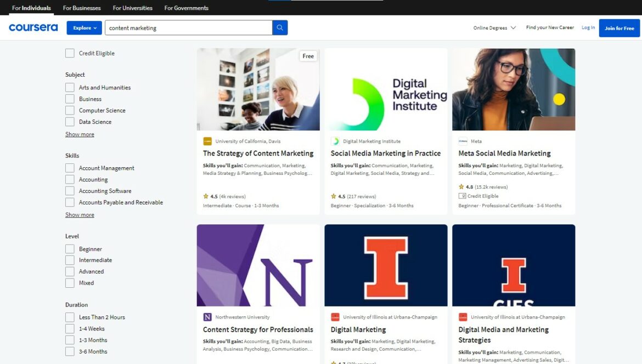
Task: Click the Illinois logo icon beside Digital Media Strategies
Action: (463, 317)
